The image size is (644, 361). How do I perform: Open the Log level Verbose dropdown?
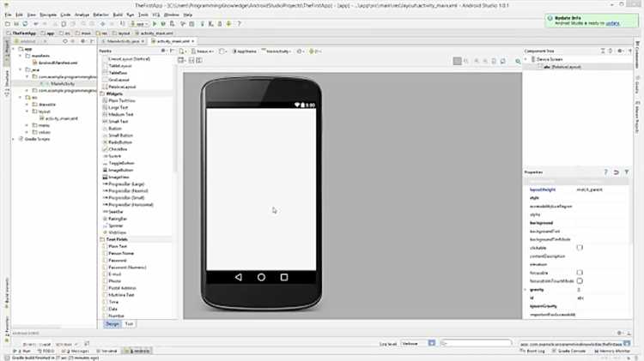[412, 343]
